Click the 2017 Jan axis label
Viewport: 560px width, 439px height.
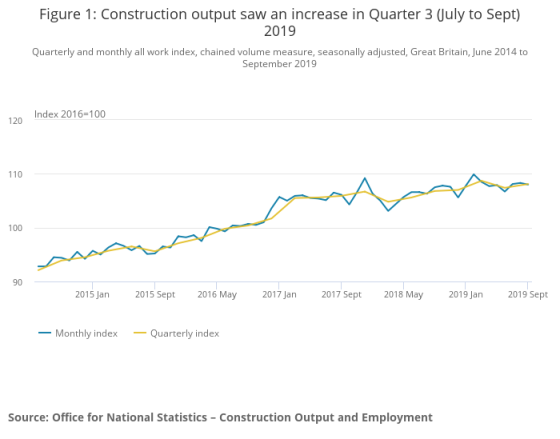tap(279, 295)
